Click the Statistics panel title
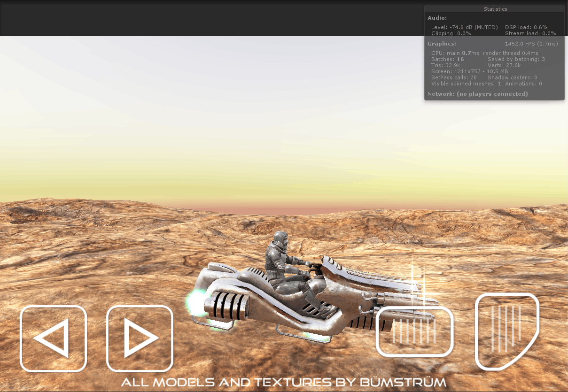The image size is (568, 392). point(495,9)
